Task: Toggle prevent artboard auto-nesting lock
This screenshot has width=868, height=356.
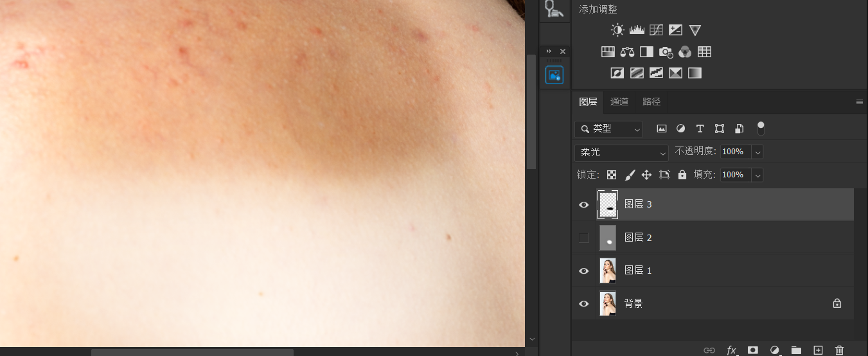Action: pyautogui.click(x=664, y=175)
